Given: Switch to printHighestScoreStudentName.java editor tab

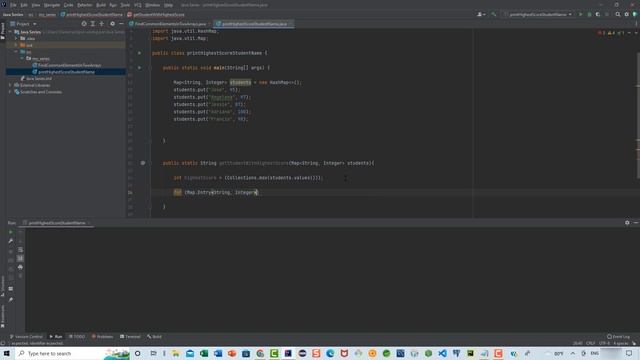Looking at the screenshot, I should [x=253, y=24].
